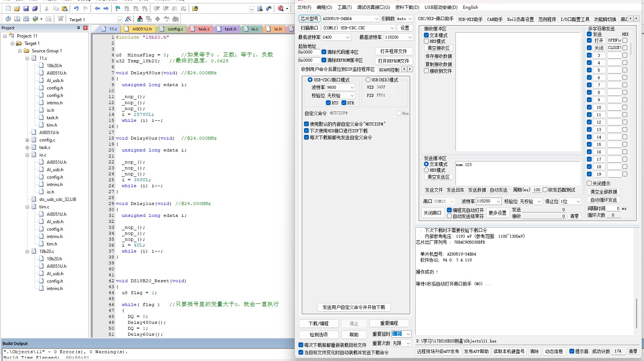The width and height of the screenshot is (644, 361).
Task: Click the Download LOAD icon
Action: pyautogui.click(x=61, y=19)
